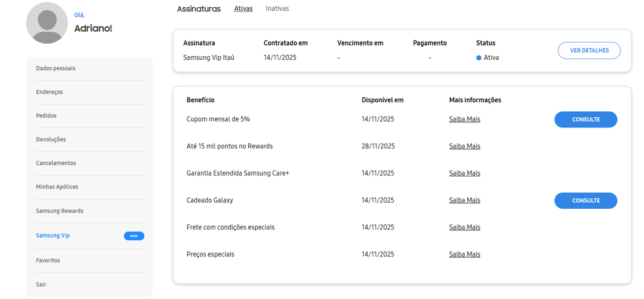Open Saiba Mais for Preços especiais
The width and height of the screenshot is (644, 299).
[x=464, y=255]
